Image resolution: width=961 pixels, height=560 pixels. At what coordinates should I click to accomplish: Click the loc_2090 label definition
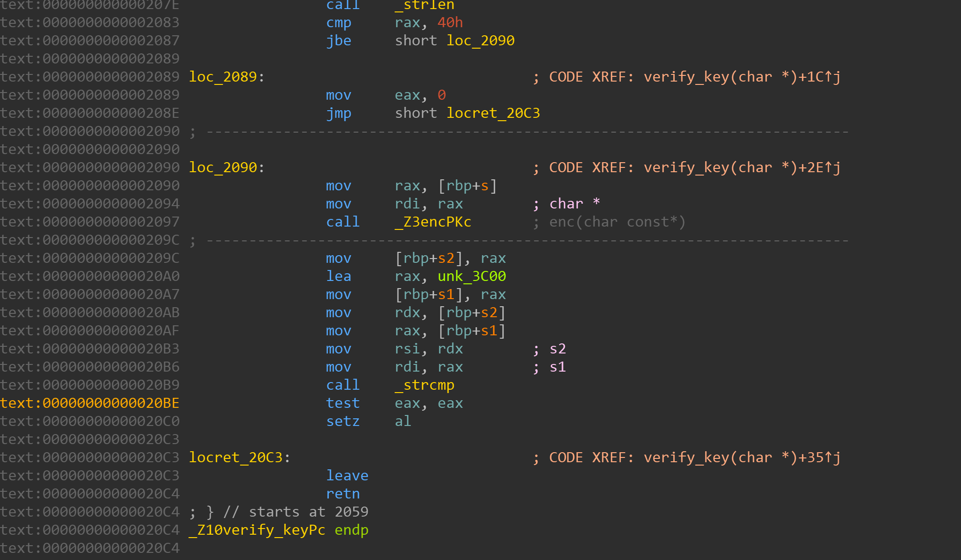click(x=223, y=168)
